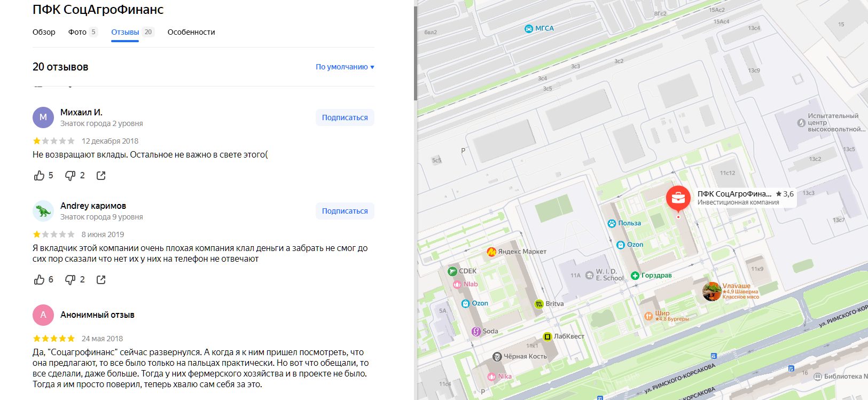Screen dimensions: 868x400
Task: Subscribe to Andrey каримов
Action: pos(345,211)
